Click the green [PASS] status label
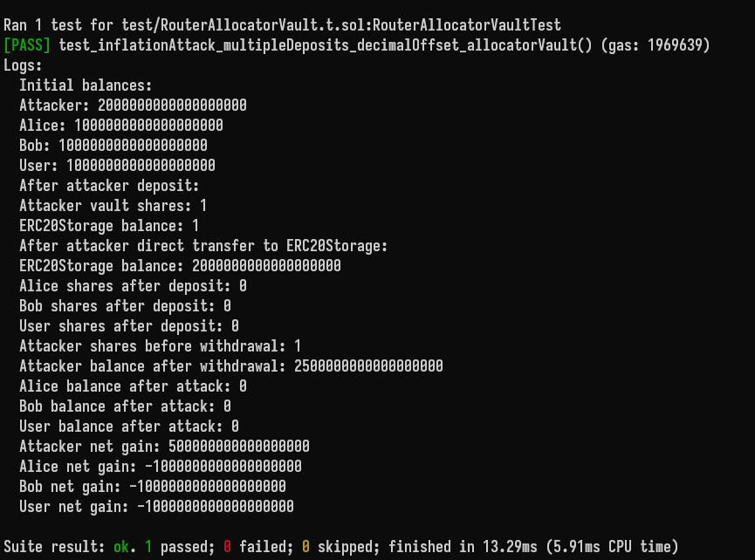This screenshot has height=560, width=755. point(27,45)
